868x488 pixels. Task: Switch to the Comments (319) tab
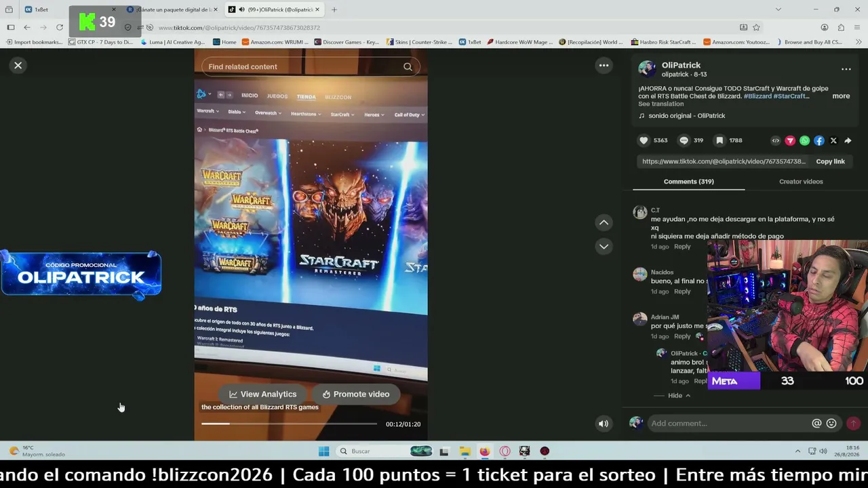point(688,182)
